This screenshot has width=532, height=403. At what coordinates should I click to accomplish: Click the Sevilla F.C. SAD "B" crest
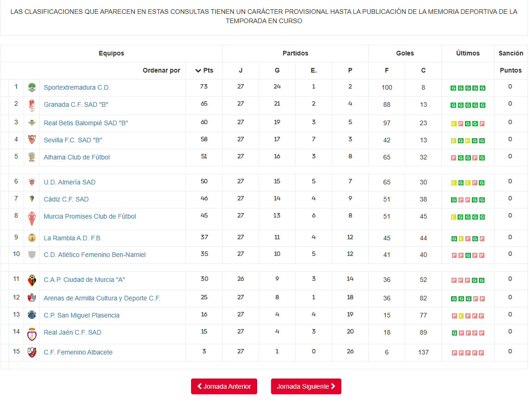32,140
